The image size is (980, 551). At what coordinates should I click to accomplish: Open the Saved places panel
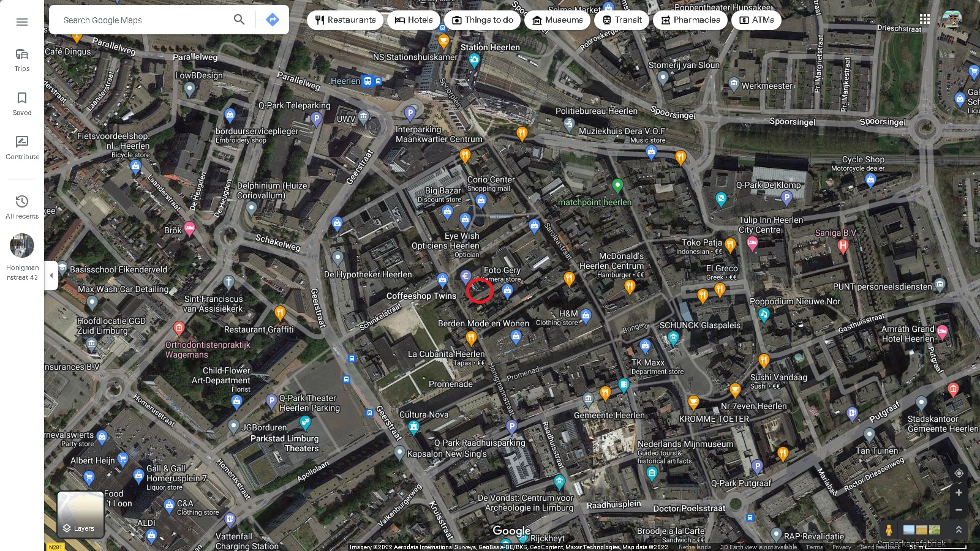22,103
